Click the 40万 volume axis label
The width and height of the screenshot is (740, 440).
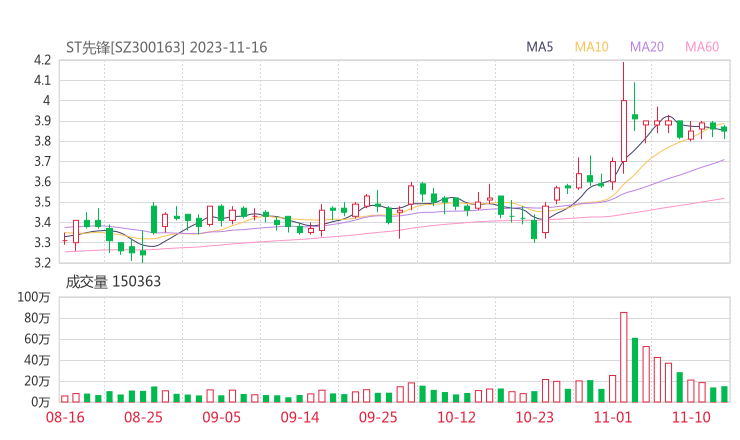tap(37, 360)
